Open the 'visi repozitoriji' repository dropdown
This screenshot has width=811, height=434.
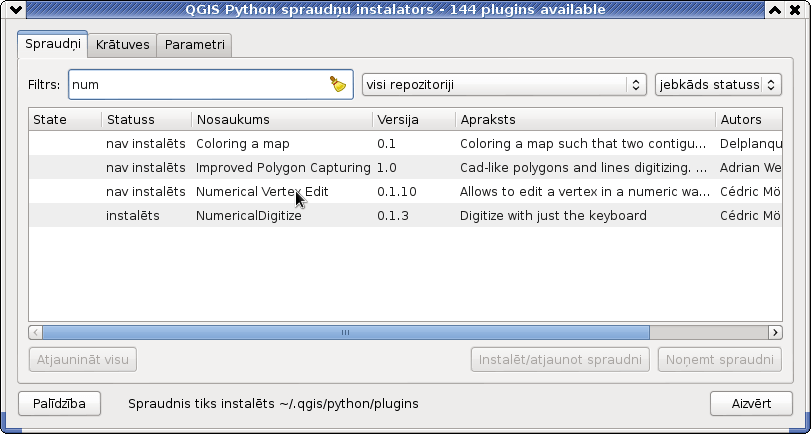(x=504, y=85)
